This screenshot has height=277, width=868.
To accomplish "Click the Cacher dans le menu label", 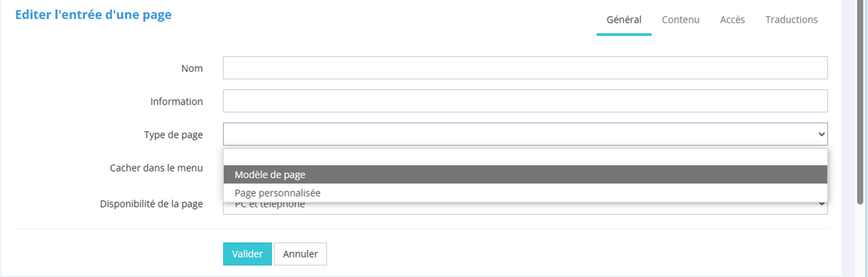I will point(156,168).
